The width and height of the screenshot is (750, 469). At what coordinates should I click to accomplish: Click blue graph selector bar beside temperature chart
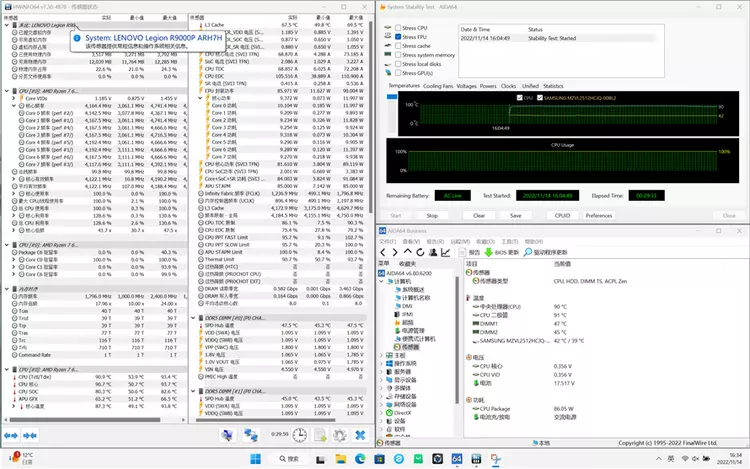pos(392,97)
